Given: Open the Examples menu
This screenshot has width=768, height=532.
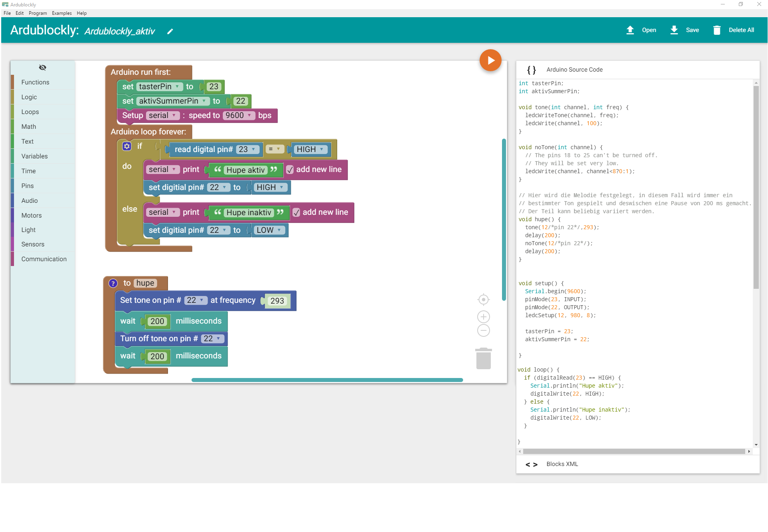Looking at the screenshot, I should click(62, 13).
